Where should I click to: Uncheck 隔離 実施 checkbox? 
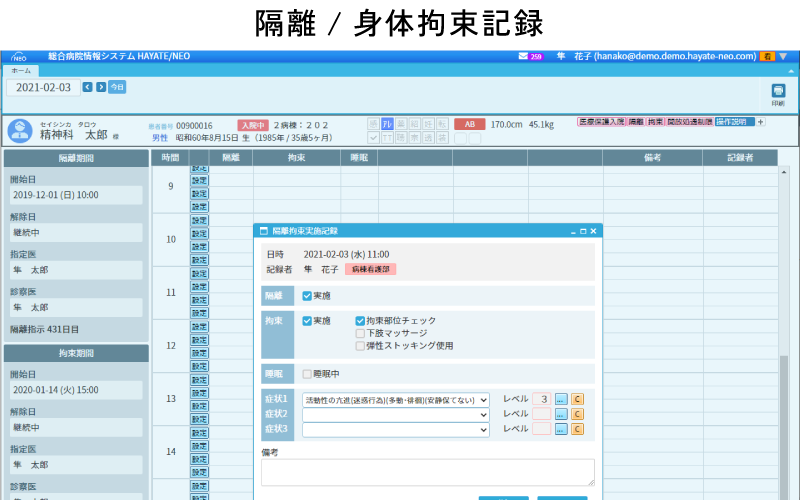307,296
